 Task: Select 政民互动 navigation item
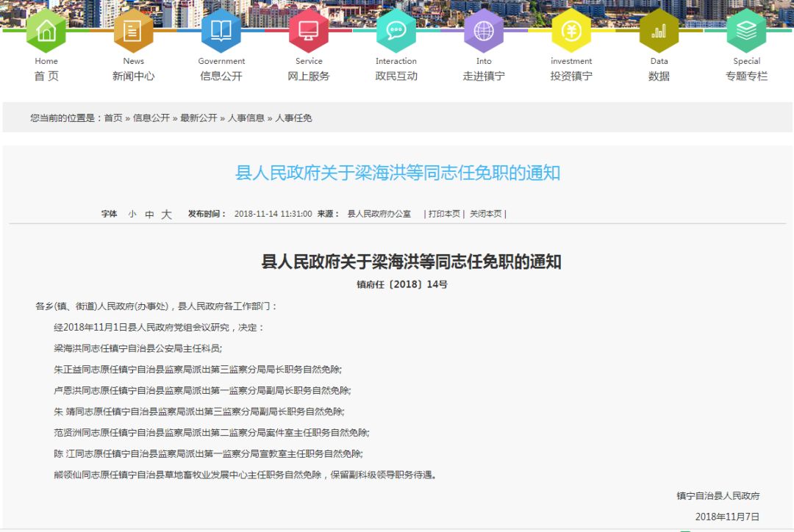[x=396, y=76]
